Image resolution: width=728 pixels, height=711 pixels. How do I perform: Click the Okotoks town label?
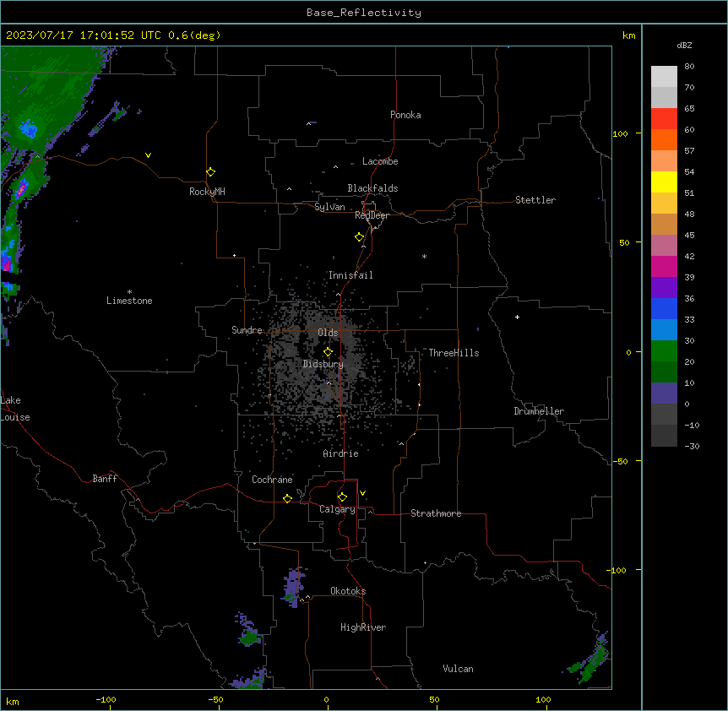coord(348,591)
